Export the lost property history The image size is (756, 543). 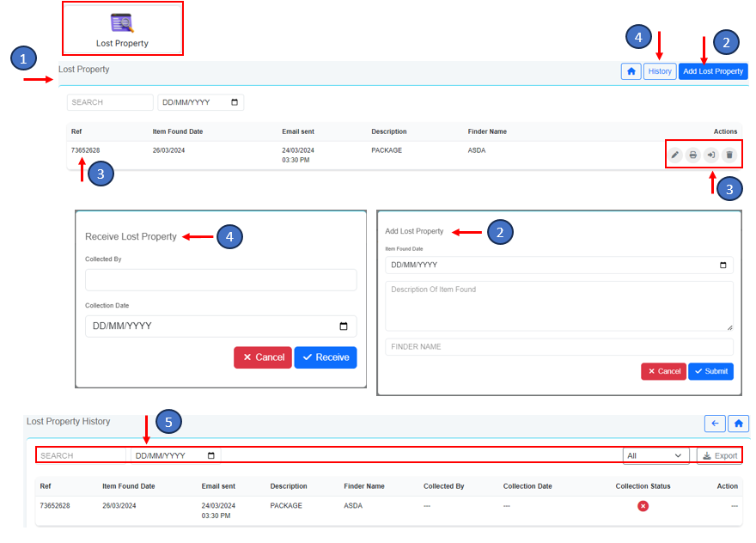[719, 455]
